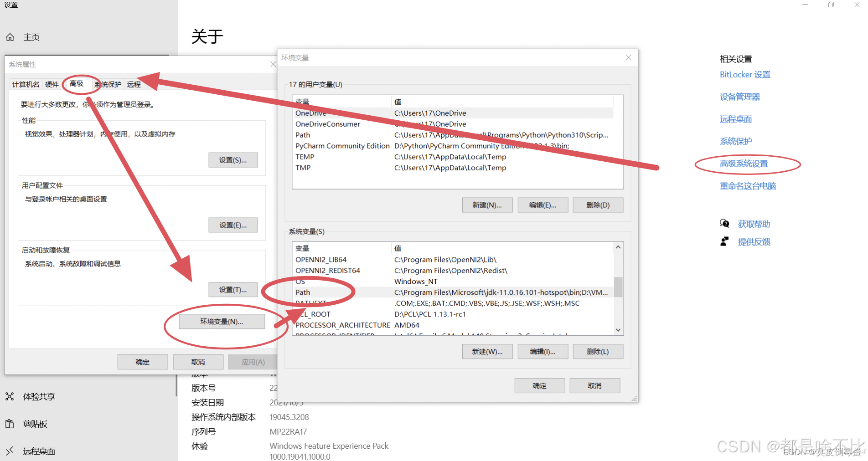
Task: Select the 高级 tab in System Properties
Action: click(x=77, y=83)
